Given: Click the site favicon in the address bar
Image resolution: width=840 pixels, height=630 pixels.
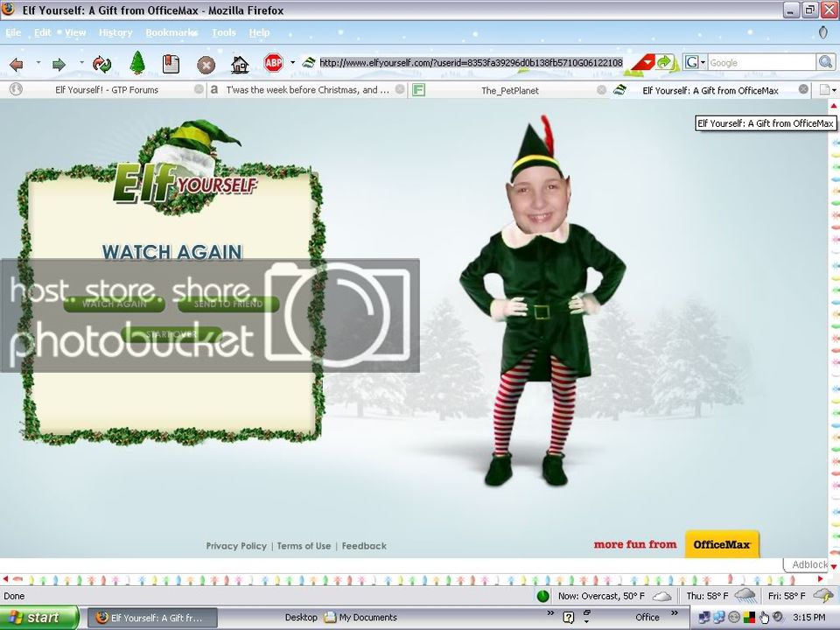Looking at the screenshot, I should coord(308,63).
